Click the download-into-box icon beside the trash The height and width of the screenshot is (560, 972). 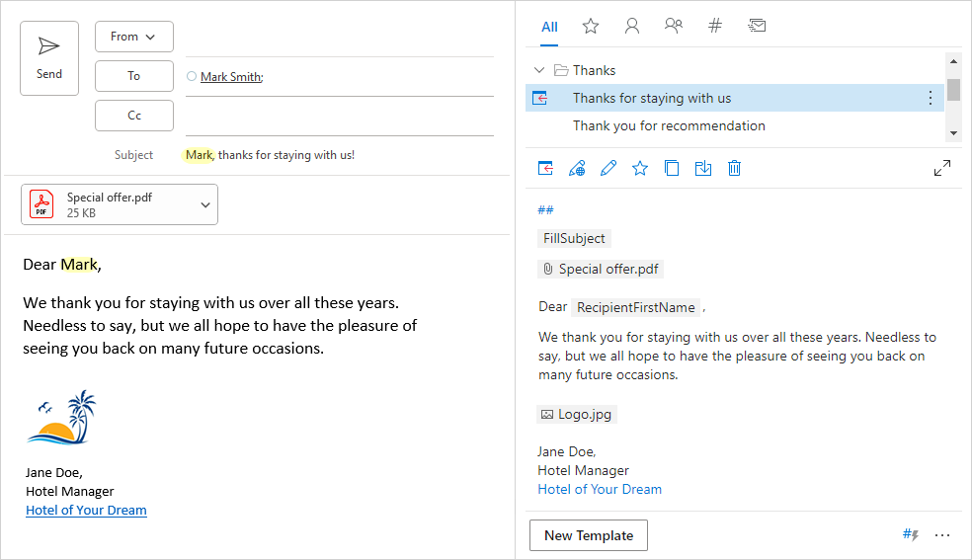703,168
